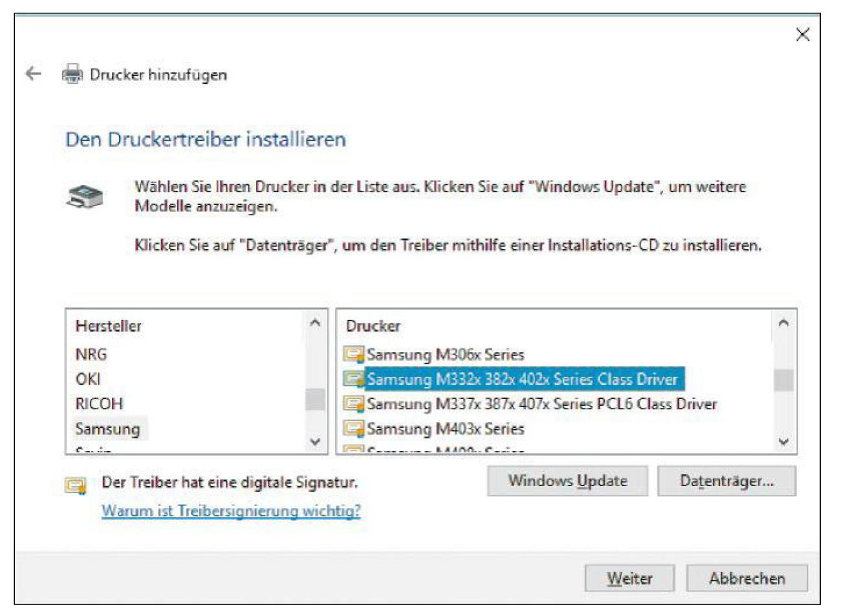
Task: Open the Warum ist Treibersignierung wichtig? link
Action: click(x=231, y=511)
